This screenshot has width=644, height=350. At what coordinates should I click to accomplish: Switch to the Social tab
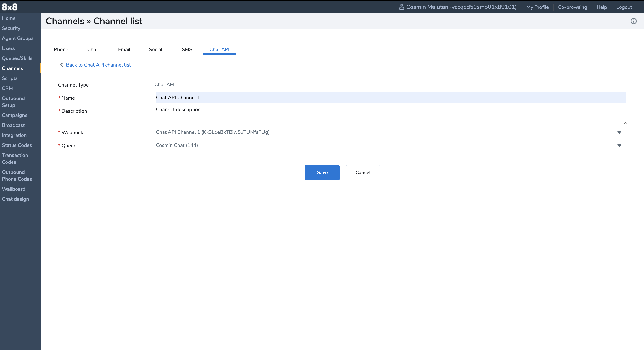click(155, 49)
